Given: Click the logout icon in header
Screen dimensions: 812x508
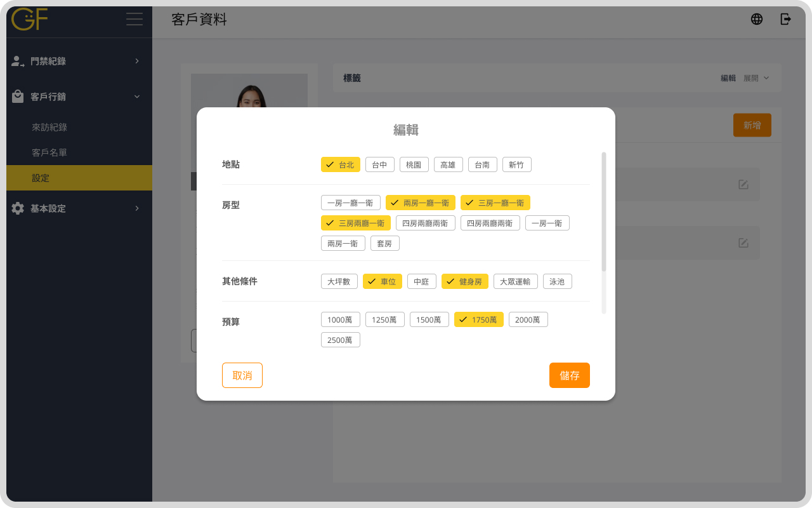Looking at the screenshot, I should pyautogui.click(x=785, y=19).
